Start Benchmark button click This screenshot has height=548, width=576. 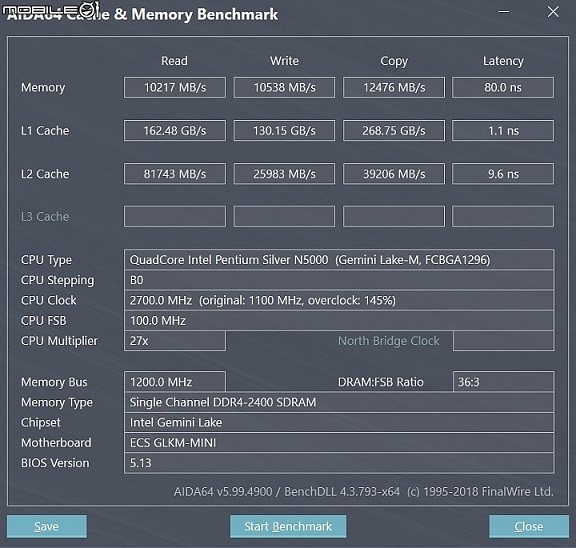coord(288,526)
